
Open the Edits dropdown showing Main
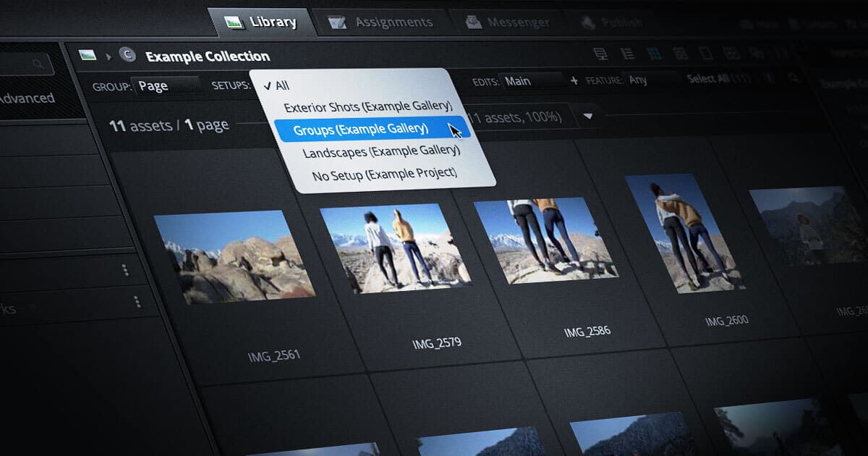coord(532,81)
